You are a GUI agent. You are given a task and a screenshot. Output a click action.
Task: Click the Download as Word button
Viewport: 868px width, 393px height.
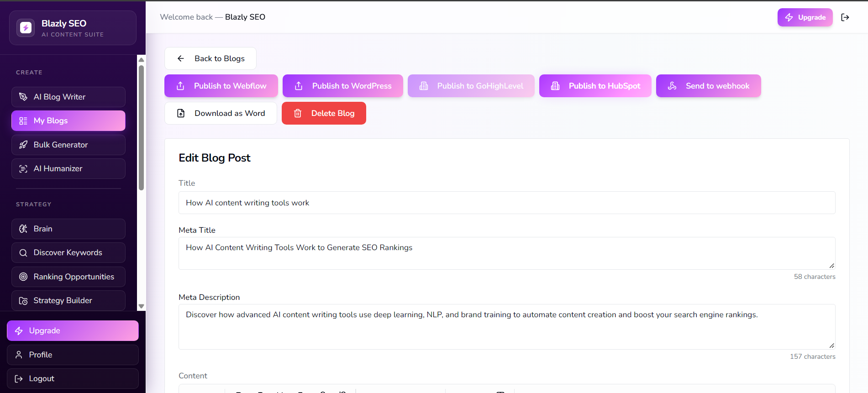[221, 113]
